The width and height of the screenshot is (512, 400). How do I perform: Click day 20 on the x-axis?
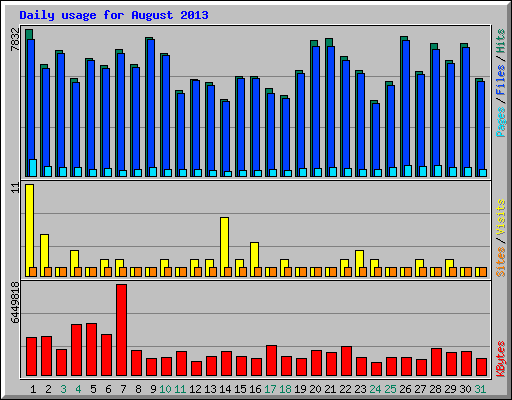[315, 389]
